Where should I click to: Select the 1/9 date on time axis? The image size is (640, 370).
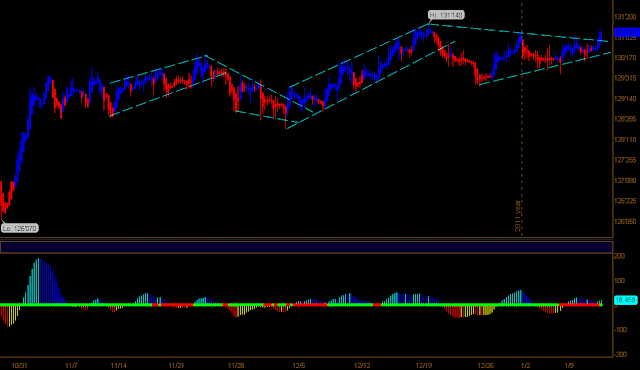(569, 366)
